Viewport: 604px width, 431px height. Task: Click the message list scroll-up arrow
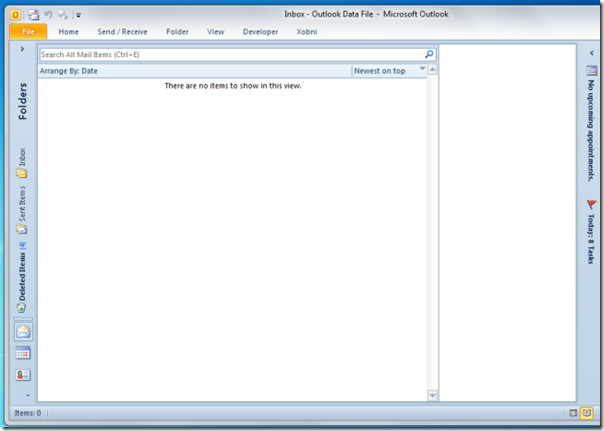433,70
